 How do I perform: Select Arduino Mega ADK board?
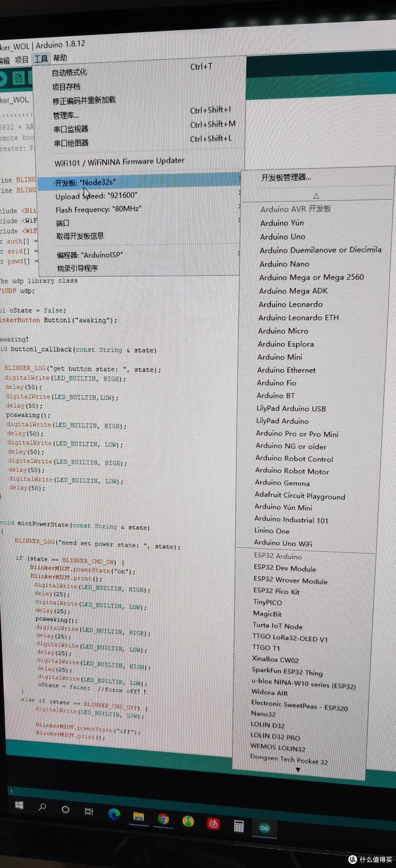[293, 291]
